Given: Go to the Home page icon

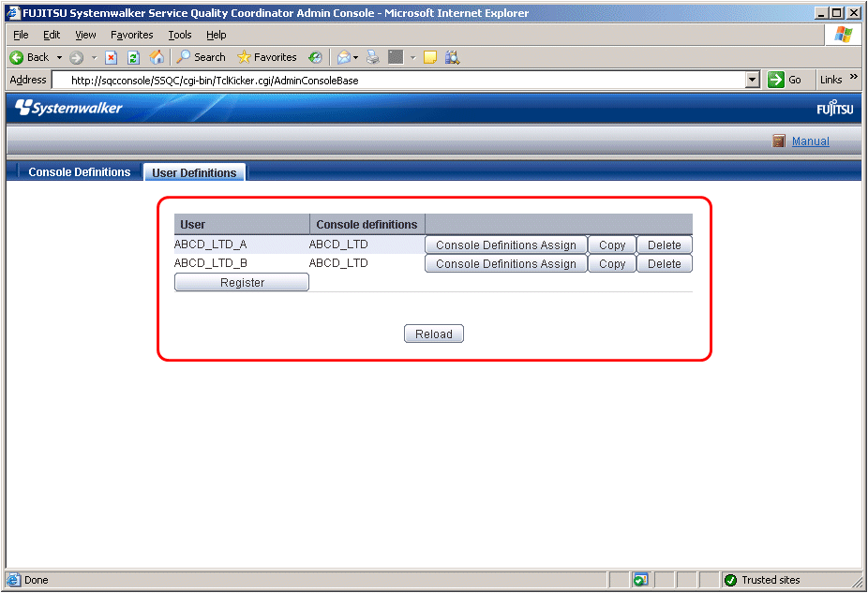Looking at the screenshot, I should [x=157, y=57].
